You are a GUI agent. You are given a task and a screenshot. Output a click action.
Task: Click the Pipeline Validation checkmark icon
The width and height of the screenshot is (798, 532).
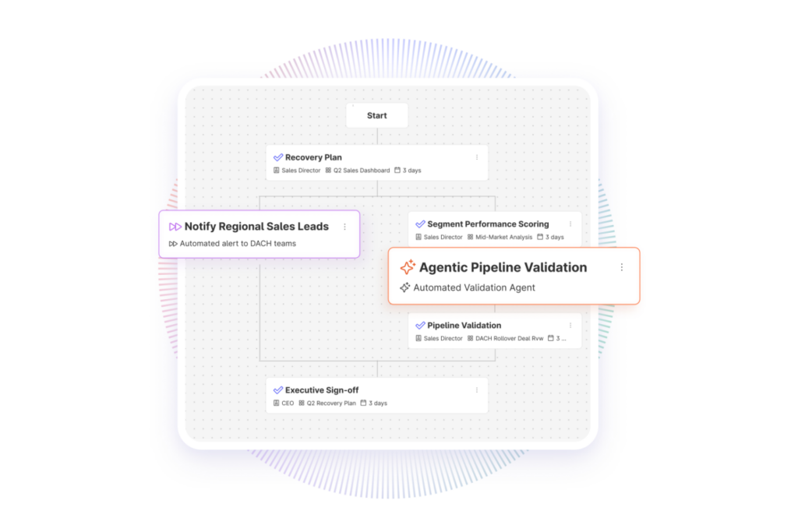(x=420, y=326)
